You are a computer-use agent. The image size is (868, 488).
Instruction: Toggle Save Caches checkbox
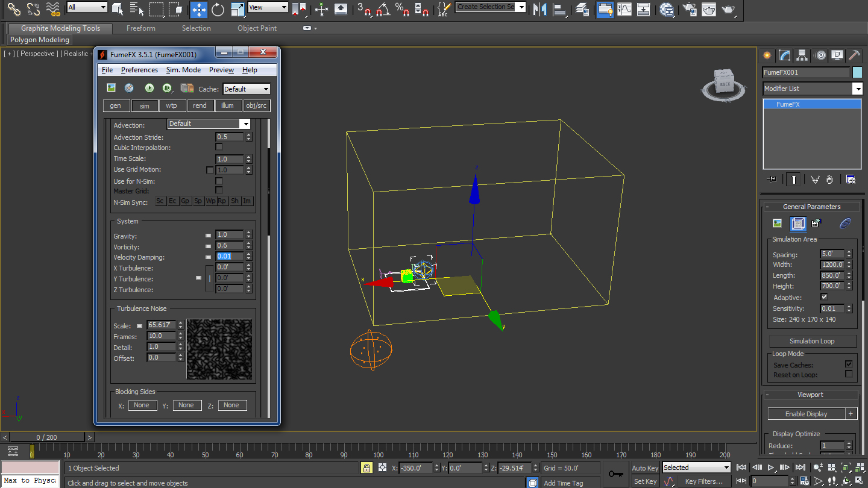pos(849,364)
